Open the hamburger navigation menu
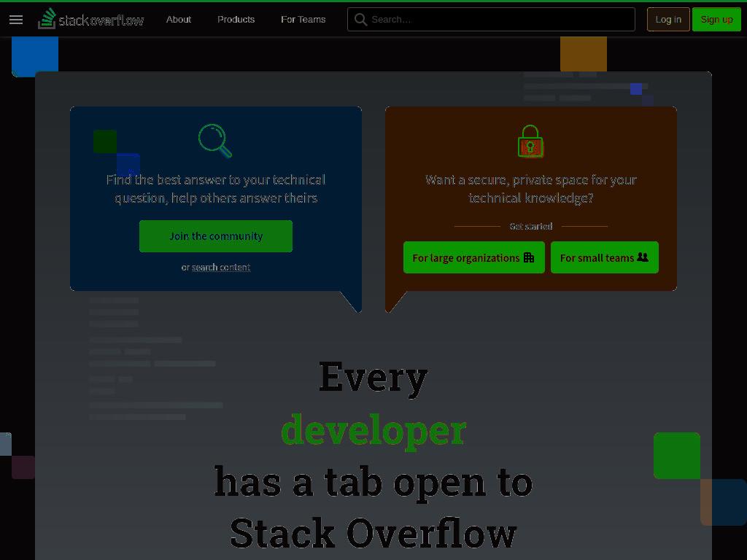This screenshot has width=747, height=560. (16, 20)
